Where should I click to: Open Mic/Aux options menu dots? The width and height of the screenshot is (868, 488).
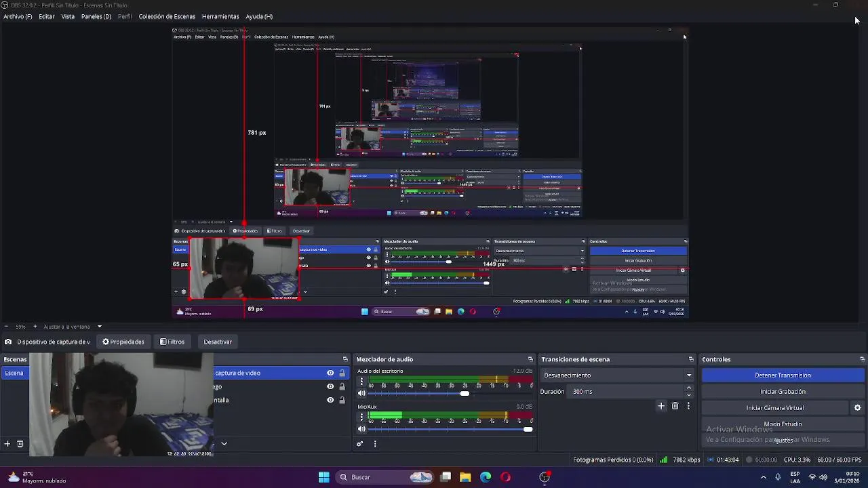(361, 417)
